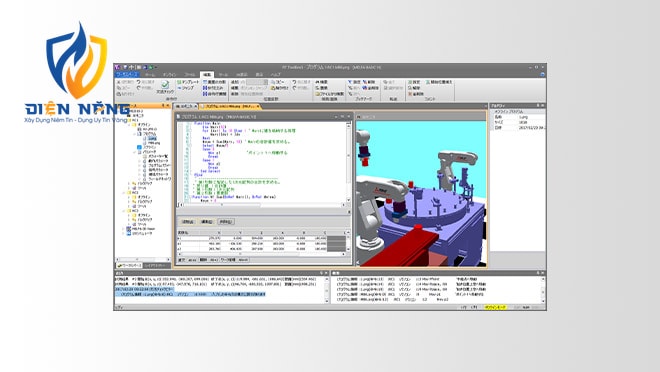Open the quick access toolbar customize arrow
The image size is (660, 372).
click(x=155, y=67)
